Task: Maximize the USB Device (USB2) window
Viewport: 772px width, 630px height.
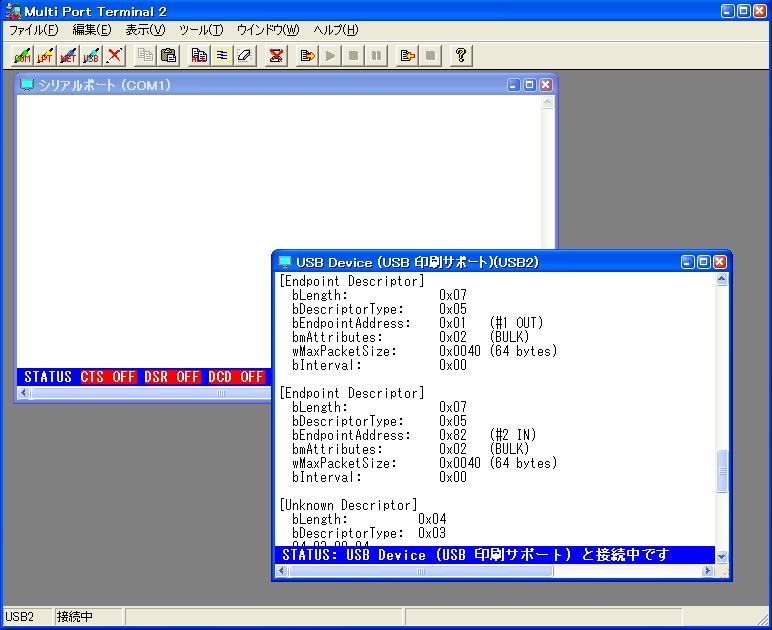Action: click(x=704, y=262)
